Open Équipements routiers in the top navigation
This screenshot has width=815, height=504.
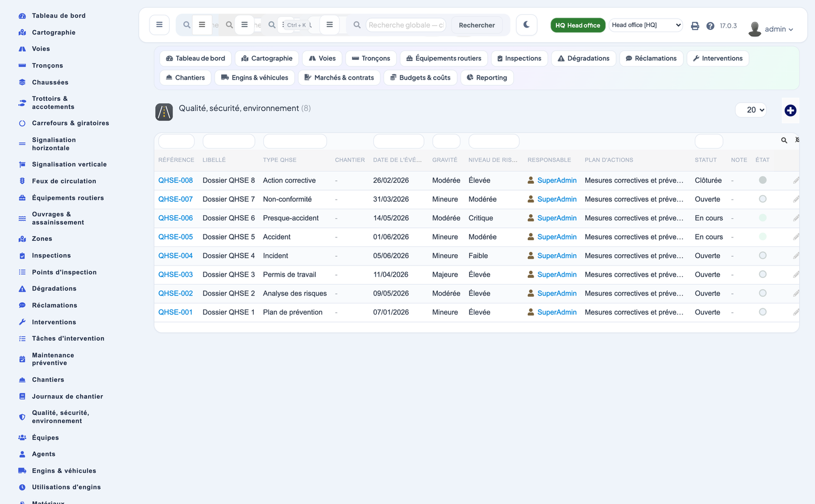[x=444, y=59]
